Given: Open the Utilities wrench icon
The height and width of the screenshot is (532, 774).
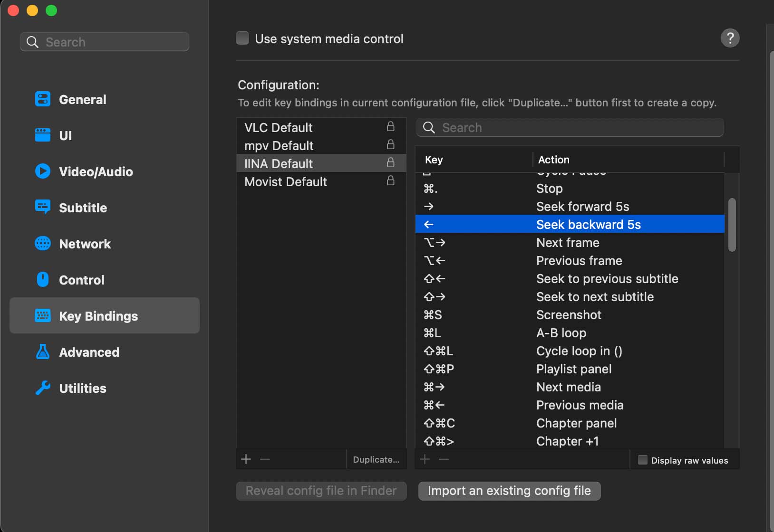Looking at the screenshot, I should tap(43, 388).
